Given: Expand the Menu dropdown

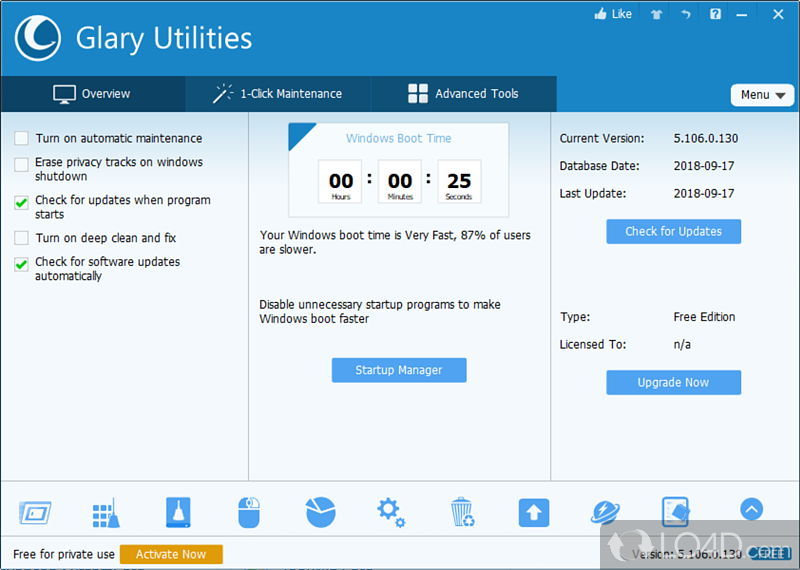Looking at the screenshot, I should 762,95.
